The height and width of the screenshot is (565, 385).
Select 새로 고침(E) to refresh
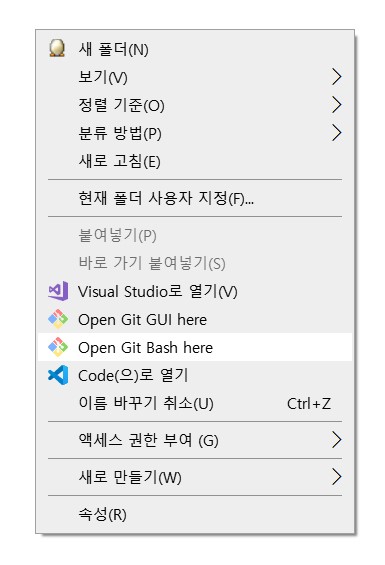(119, 161)
